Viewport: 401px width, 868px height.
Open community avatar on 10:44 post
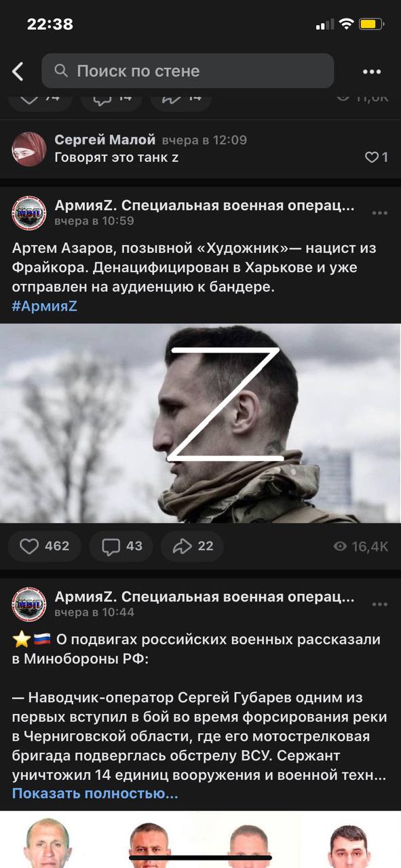[29, 605]
